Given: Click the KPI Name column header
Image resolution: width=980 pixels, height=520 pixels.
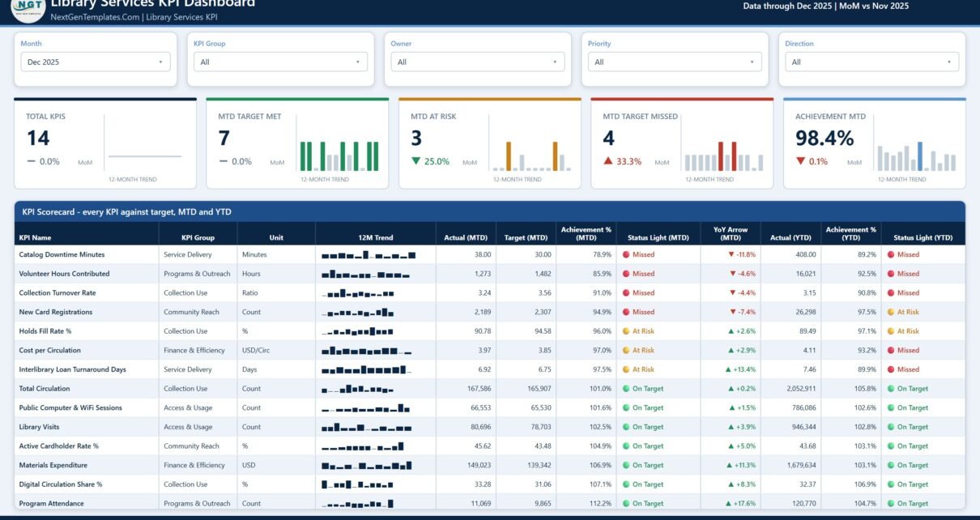Looking at the screenshot, I should (35, 238).
